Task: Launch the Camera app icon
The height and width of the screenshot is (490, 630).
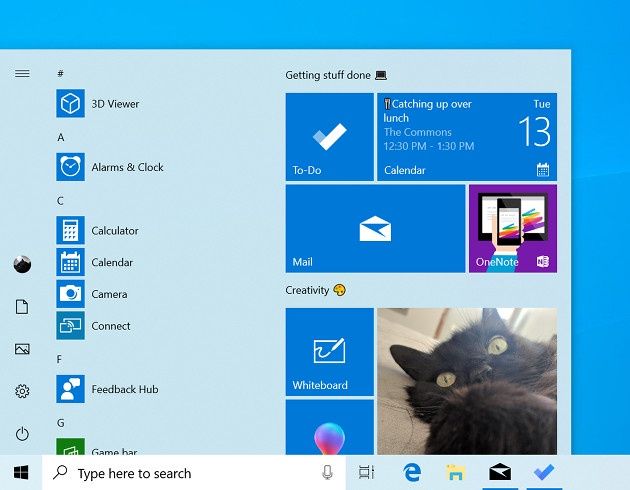Action: (70, 294)
